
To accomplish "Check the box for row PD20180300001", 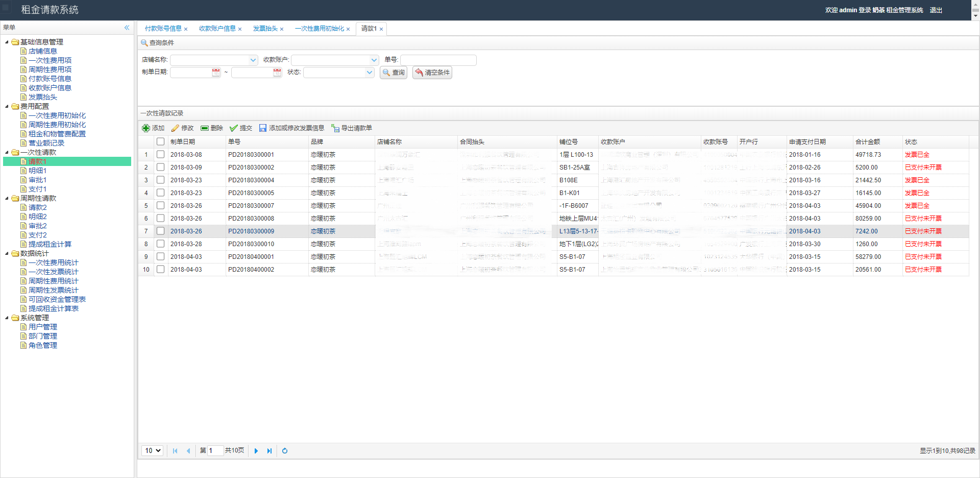I will coord(160,154).
